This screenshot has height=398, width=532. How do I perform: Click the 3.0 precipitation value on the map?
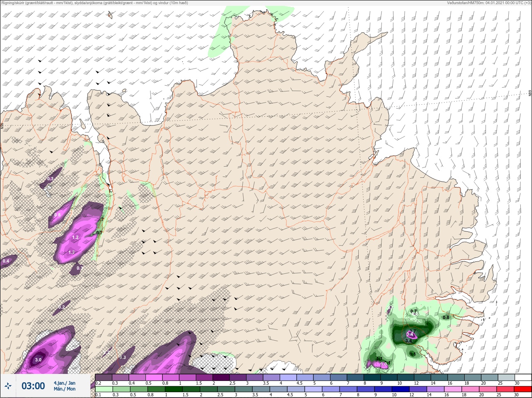(38, 360)
